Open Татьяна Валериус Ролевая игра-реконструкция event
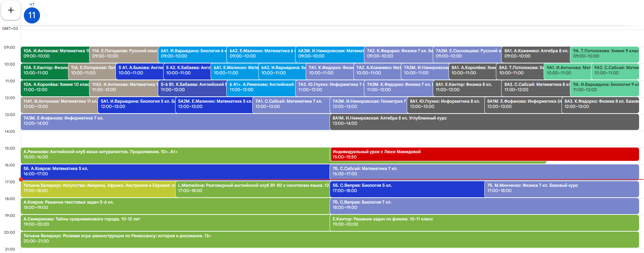The image size is (644, 253). 329,239
